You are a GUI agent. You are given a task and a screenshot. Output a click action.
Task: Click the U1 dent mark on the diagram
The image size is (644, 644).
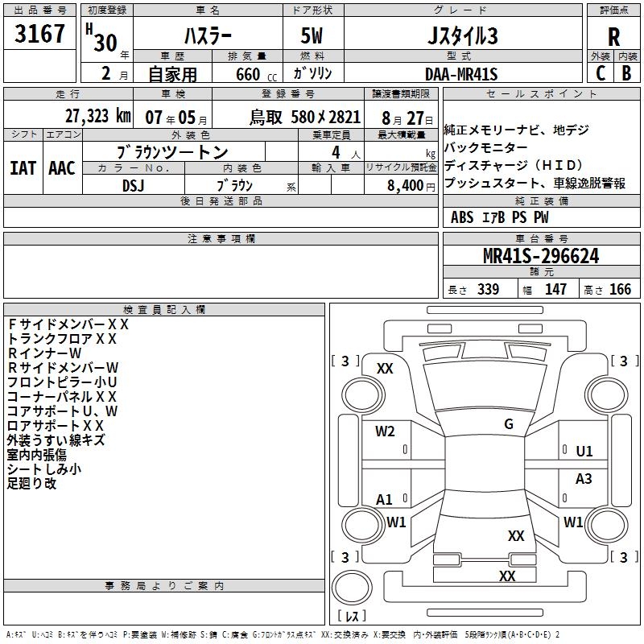point(584,452)
